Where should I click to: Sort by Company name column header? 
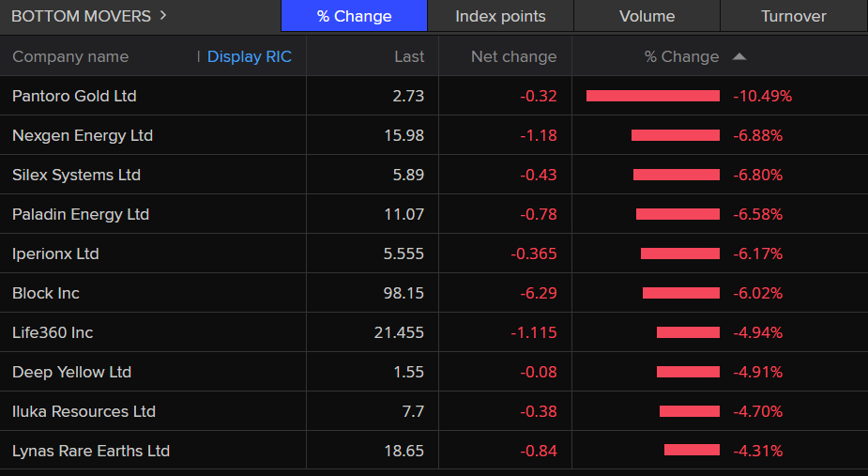(x=70, y=56)
